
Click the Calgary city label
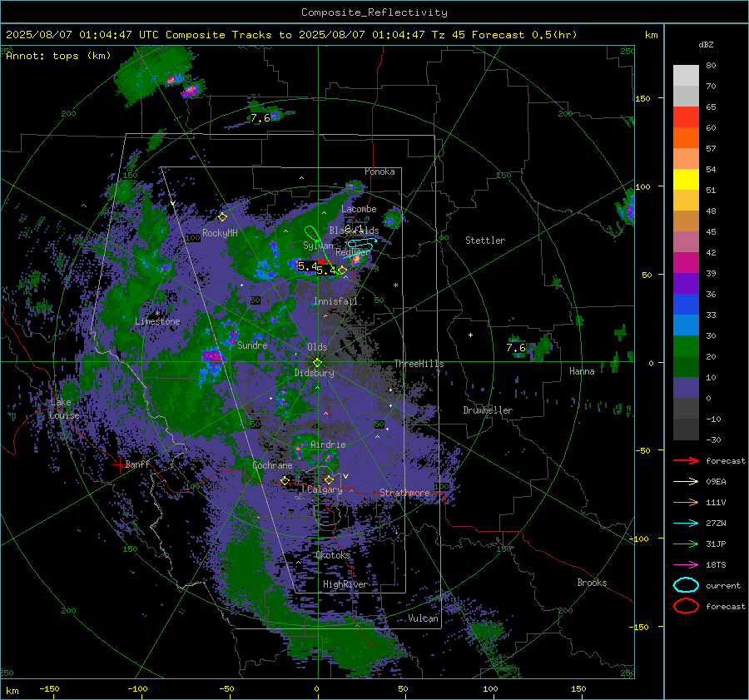[x=325, y=489]
